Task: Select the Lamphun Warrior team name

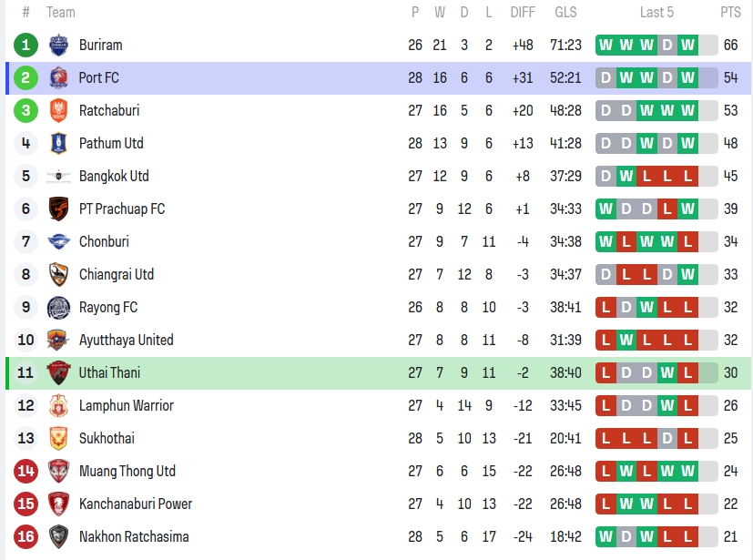Action: point(126,405)
